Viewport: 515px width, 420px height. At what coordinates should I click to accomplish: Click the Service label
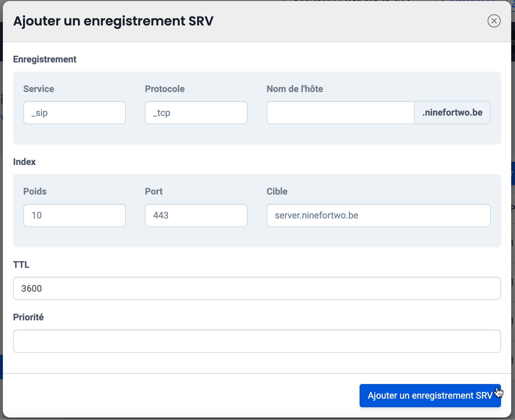39,89
